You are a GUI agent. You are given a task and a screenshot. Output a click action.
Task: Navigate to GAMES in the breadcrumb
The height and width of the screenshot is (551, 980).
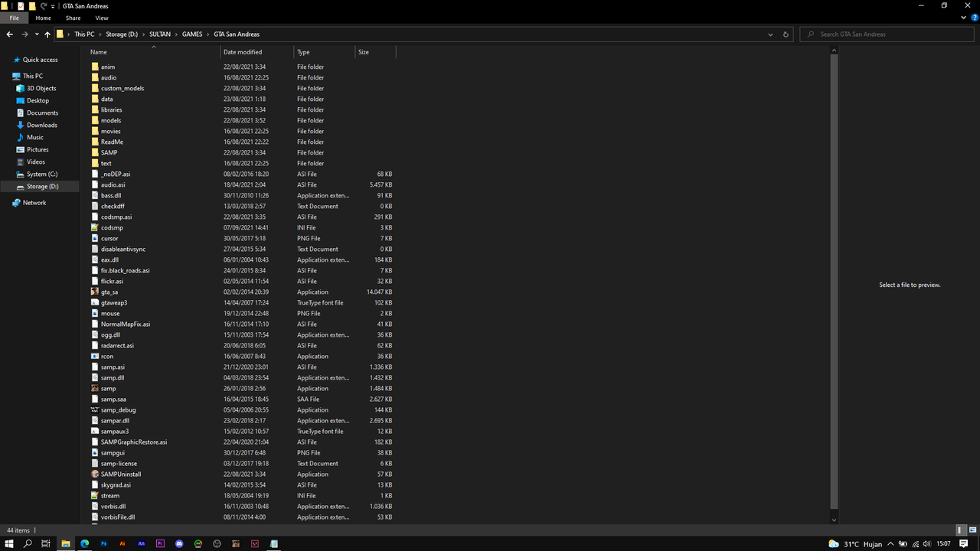coord(193,34)
